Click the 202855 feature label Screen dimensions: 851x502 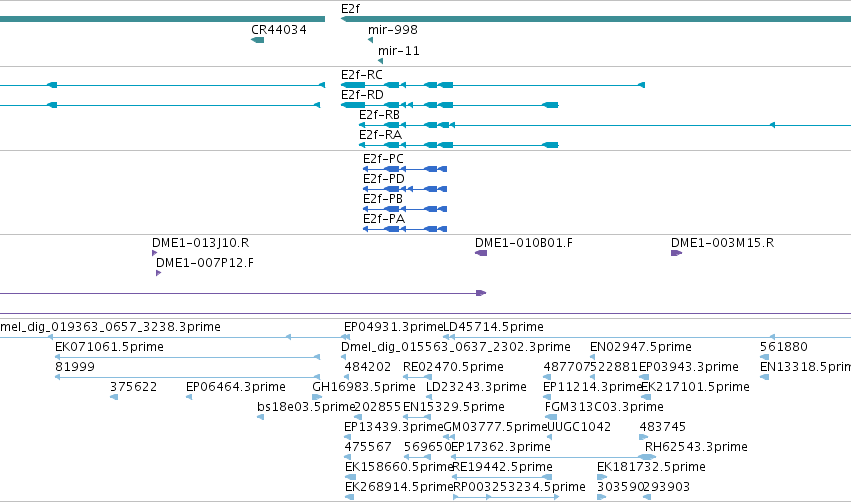tap(377, 408)
